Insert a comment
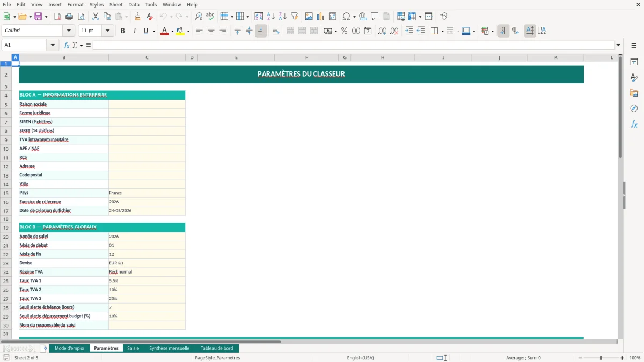Viewport: 644px width, 362px height. pyautogui.click(x=375, y=17)
